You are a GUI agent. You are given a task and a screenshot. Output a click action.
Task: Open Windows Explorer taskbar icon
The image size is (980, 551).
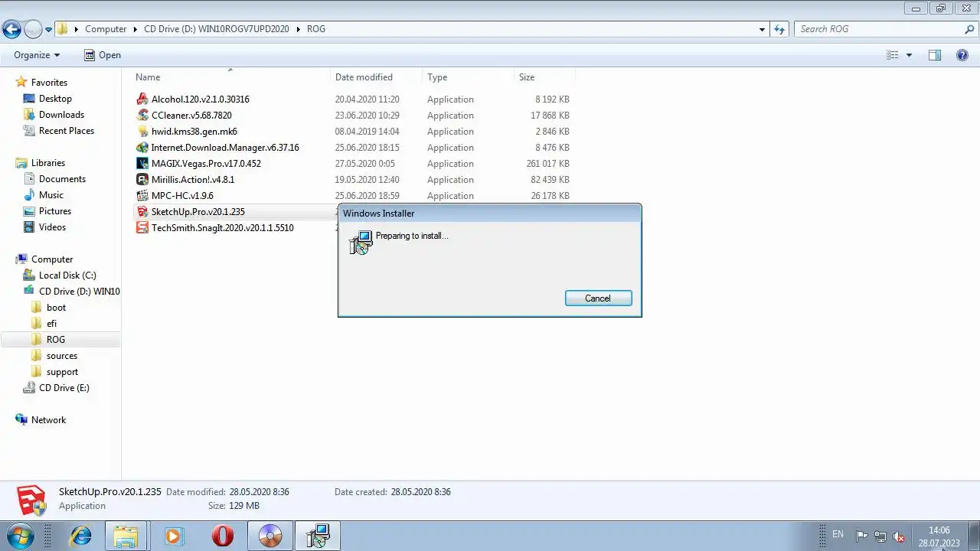coord(127,536)
